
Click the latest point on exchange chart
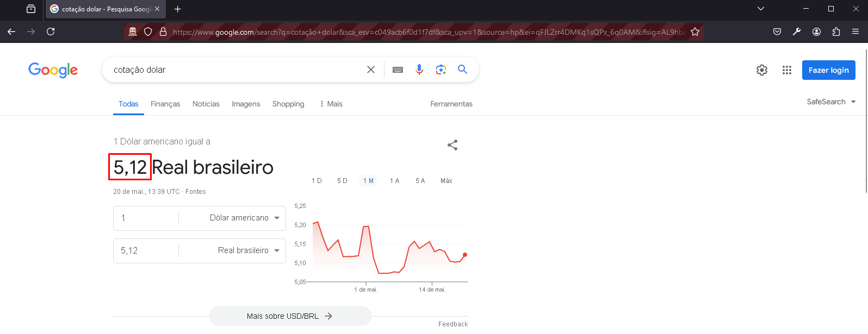tap(465, 255)
